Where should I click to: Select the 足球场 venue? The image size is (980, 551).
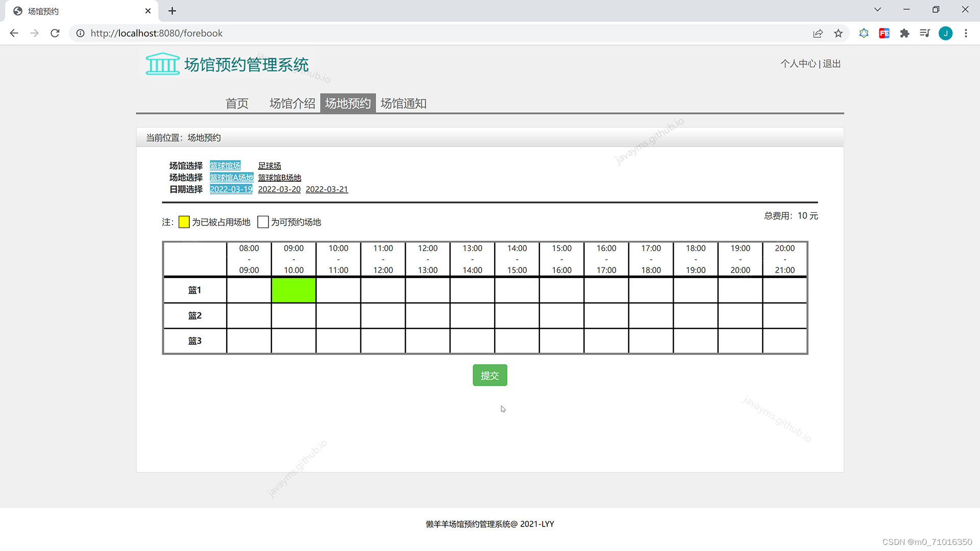(269, 165)
